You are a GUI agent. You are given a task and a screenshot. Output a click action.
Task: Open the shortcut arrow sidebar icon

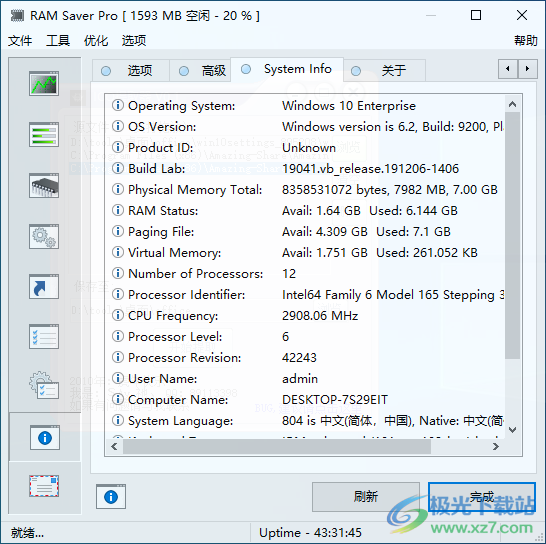(x=44, y=287)
